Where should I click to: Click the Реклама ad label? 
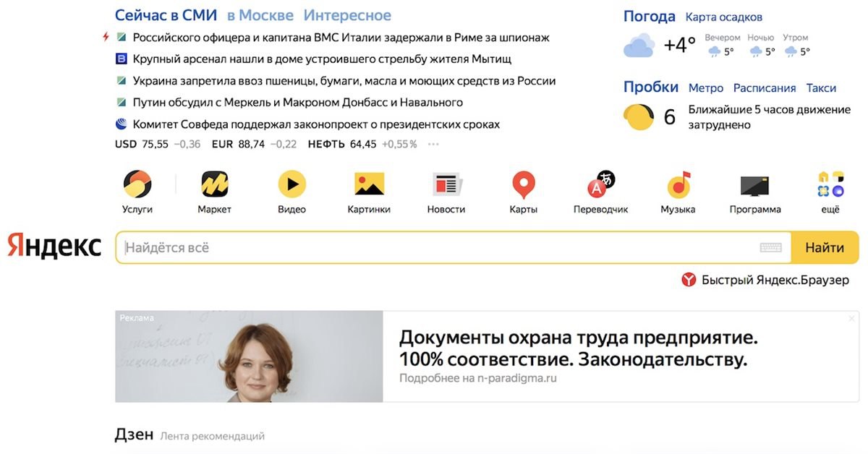point(137,317)
